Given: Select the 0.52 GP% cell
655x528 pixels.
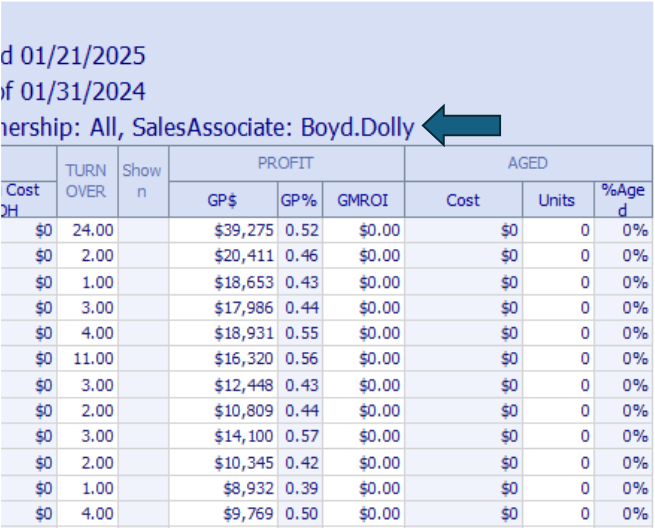Looking at the screenshot, I should click(300, 230).
